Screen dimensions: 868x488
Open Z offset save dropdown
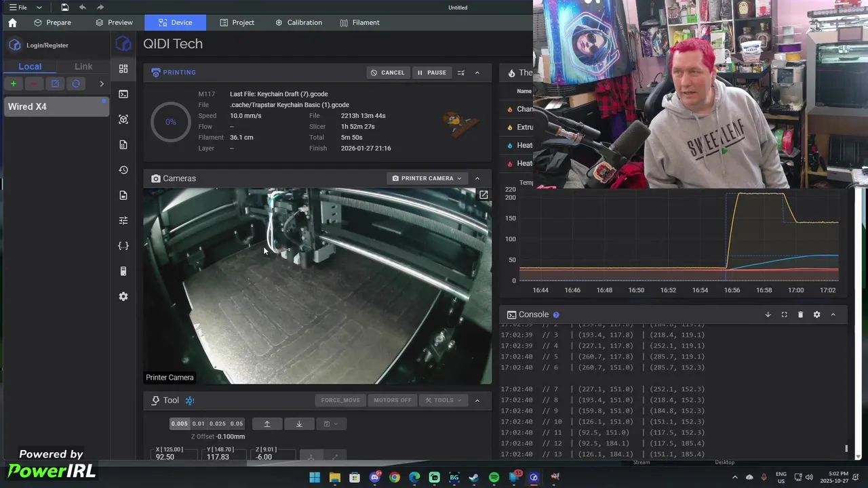331,424
